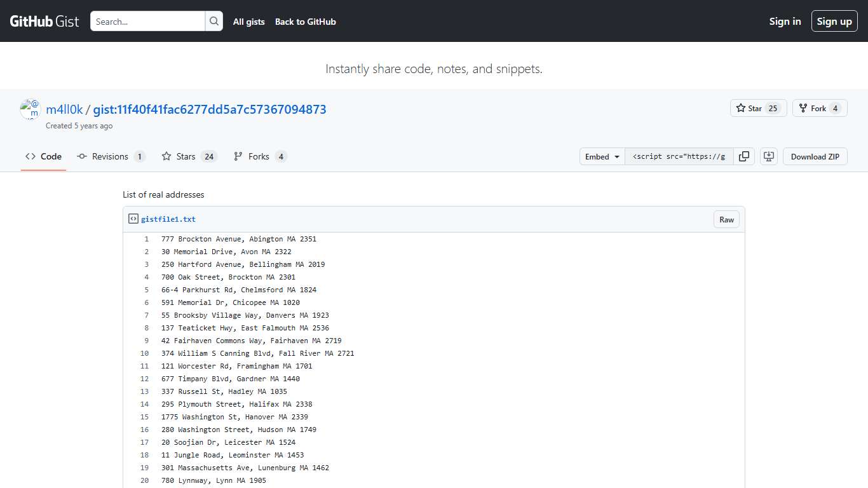Screen dimensions: 868x488
Task: Go to All gists
Action: pyautogui.click(x=248, y=22)
